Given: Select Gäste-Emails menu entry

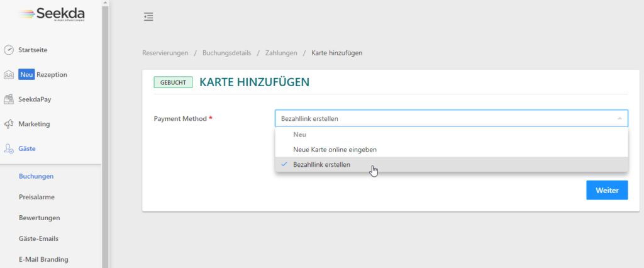Looking at the screenshot, I should 40,238.
